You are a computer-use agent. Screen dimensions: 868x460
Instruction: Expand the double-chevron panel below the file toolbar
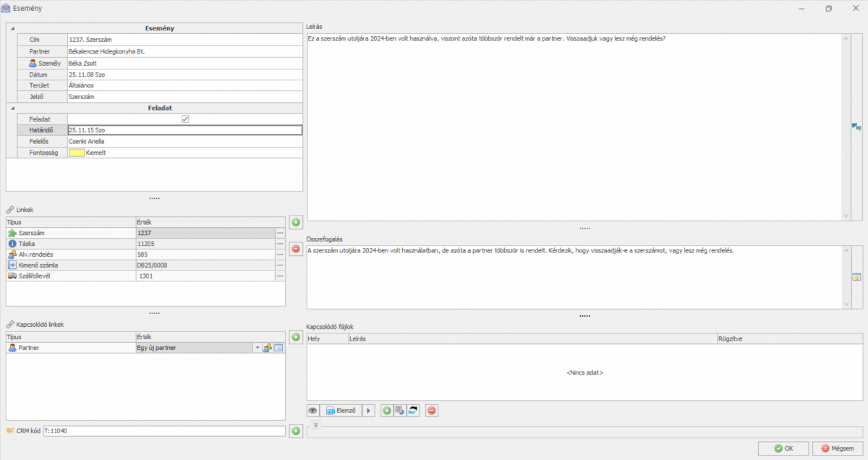(x=315, y=425)
